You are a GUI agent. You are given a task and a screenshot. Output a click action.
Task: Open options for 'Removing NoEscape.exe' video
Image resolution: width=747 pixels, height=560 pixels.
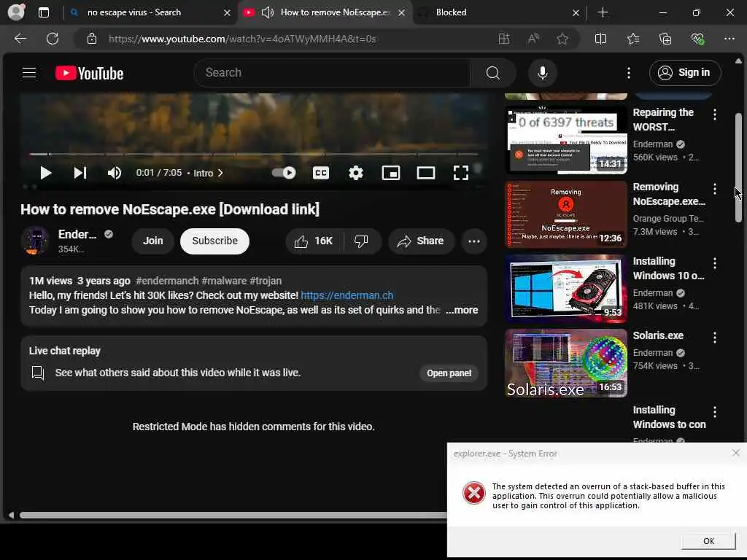[715, 189]
